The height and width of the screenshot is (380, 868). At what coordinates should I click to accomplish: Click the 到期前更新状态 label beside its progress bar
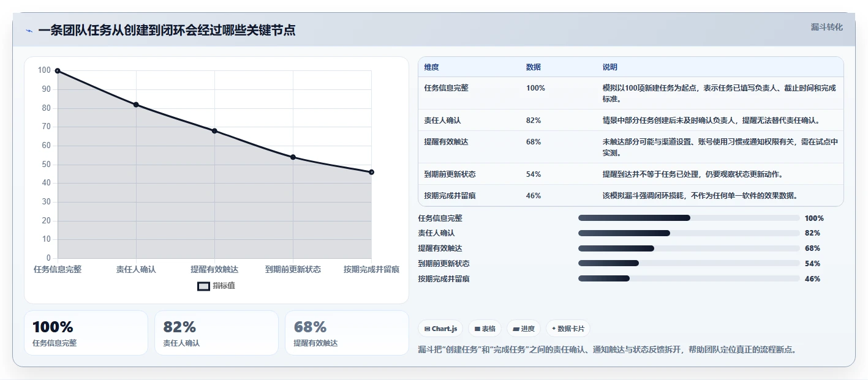pos(444,263)
